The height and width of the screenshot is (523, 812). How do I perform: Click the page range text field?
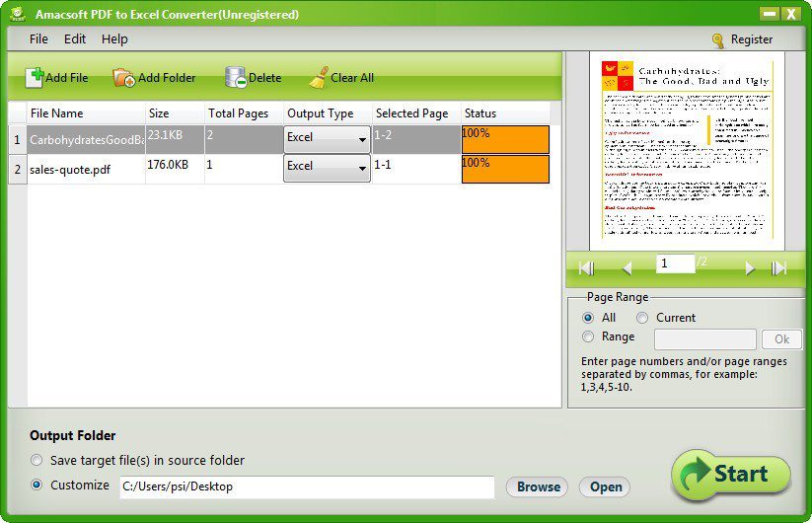[x=705, y=339]
